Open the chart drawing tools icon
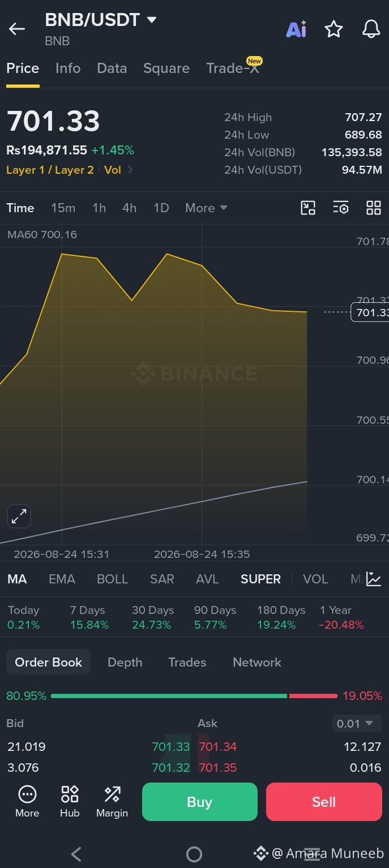 click(x=307, y=208)
